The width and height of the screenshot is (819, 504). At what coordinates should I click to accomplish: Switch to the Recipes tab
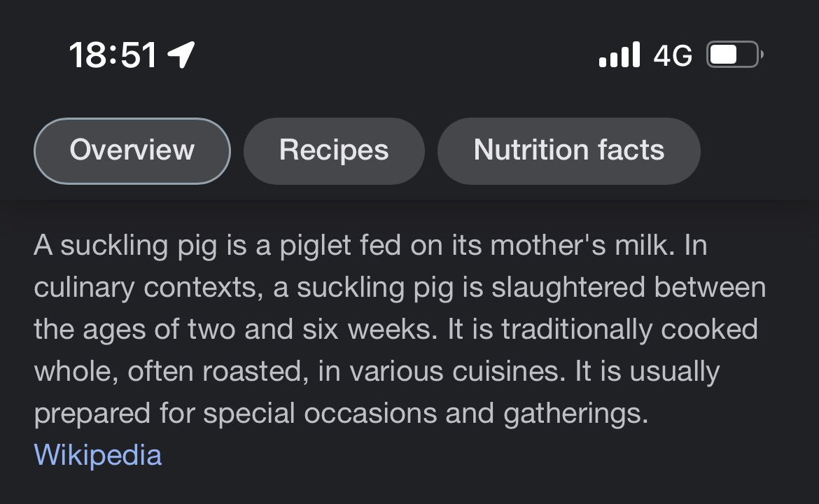tap(334, 150)
